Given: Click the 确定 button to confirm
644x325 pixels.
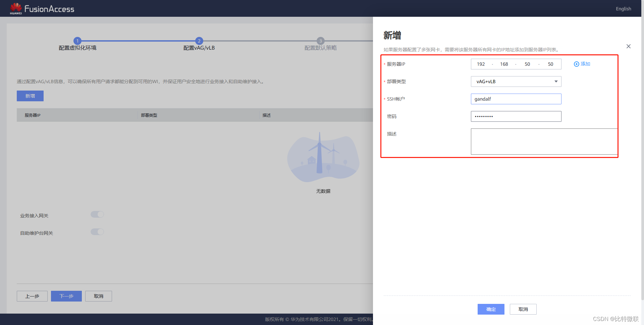Looking at the screenshot, I should pyautogui.click(x=491, y=309).
